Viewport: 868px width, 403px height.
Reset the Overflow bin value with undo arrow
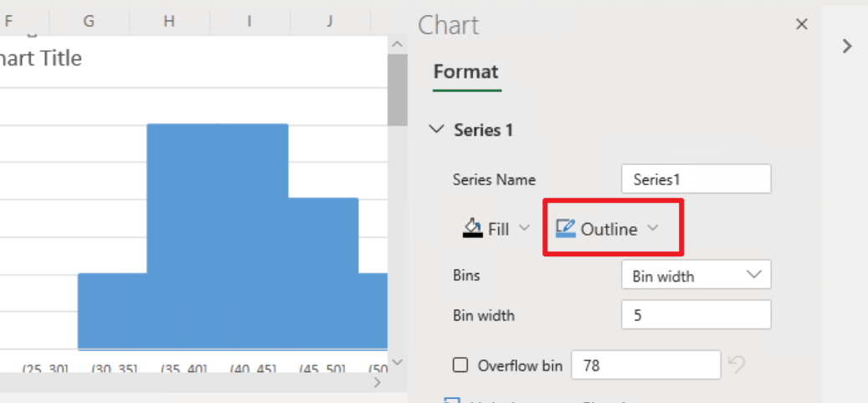(x=736, y=364)
